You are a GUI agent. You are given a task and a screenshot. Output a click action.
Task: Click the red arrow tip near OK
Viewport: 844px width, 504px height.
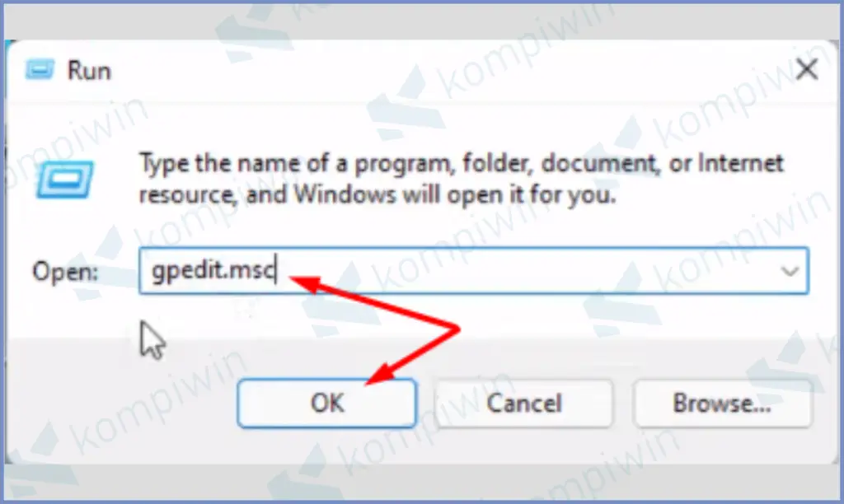pyautogui.click(x=373, y=378)
